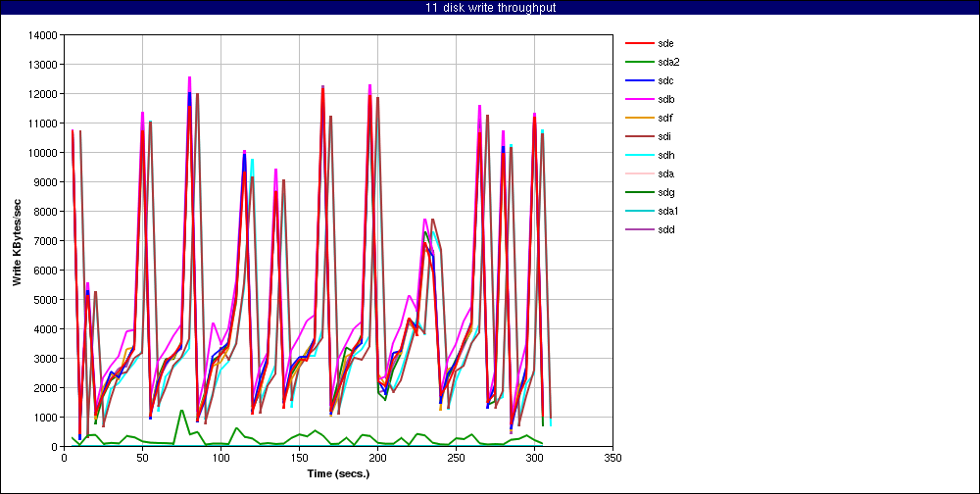Click the 12000 y-axis value

coord(44,94)
